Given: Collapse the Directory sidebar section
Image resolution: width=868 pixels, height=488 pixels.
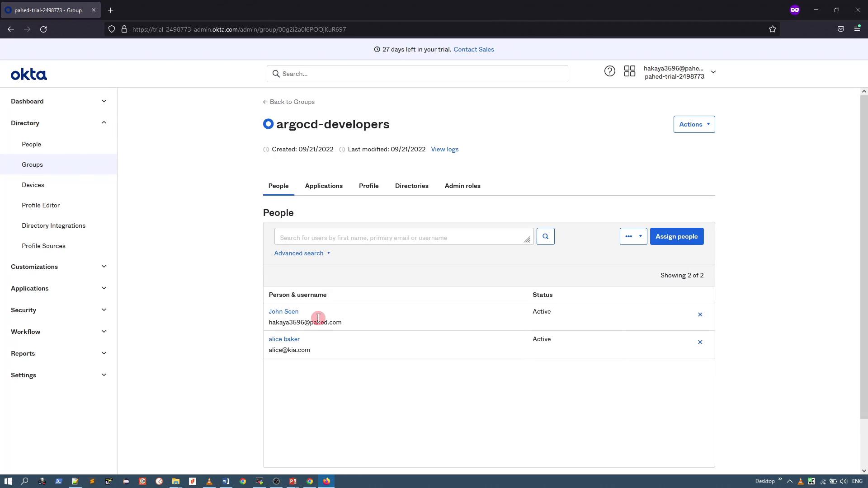Looking at the screenshot, I should click(x=58, y=123).
